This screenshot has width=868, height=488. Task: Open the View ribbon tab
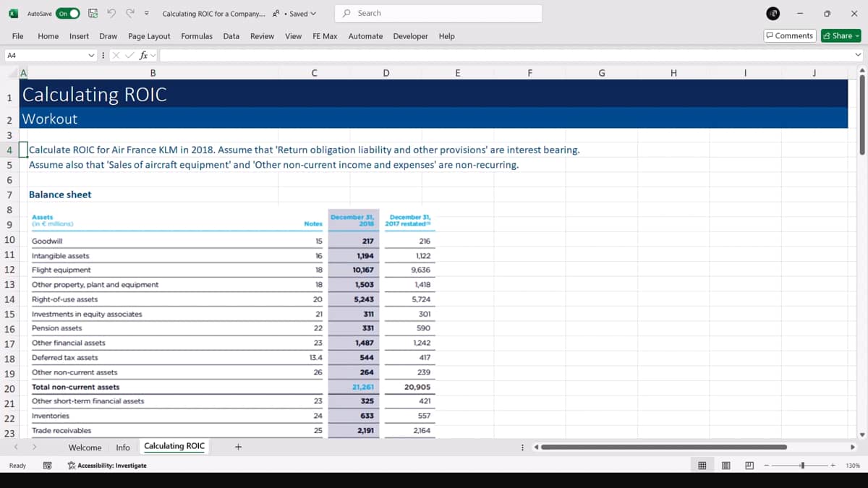(x=294, y=36)
